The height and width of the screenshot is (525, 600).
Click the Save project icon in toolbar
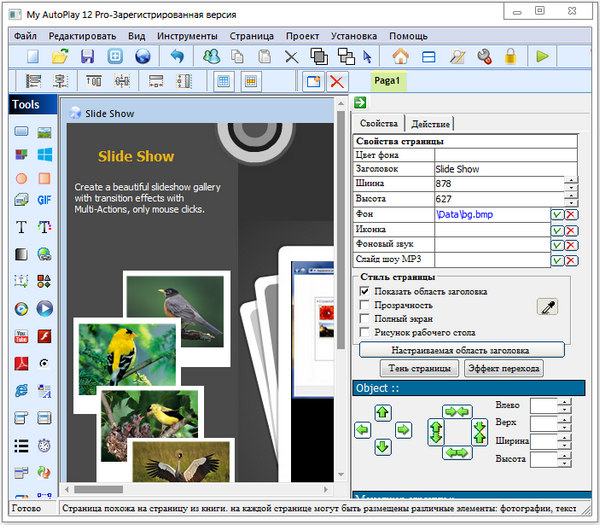click(x=87, y=56)
